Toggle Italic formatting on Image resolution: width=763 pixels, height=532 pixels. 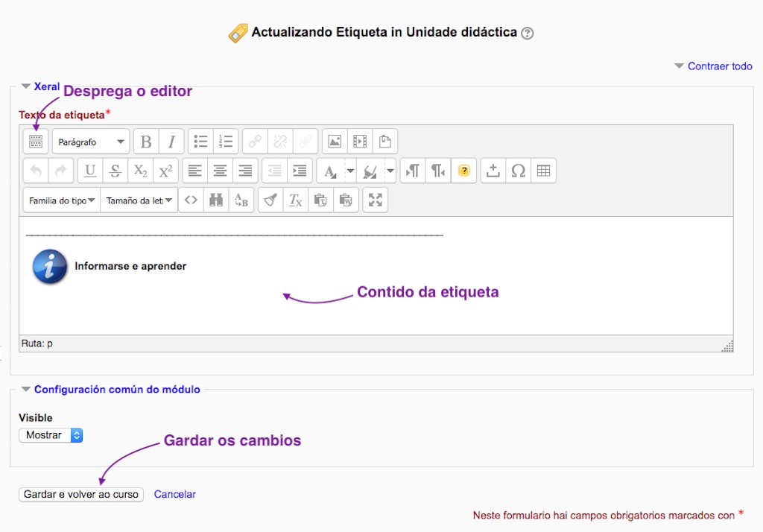[x=171, y=142]
